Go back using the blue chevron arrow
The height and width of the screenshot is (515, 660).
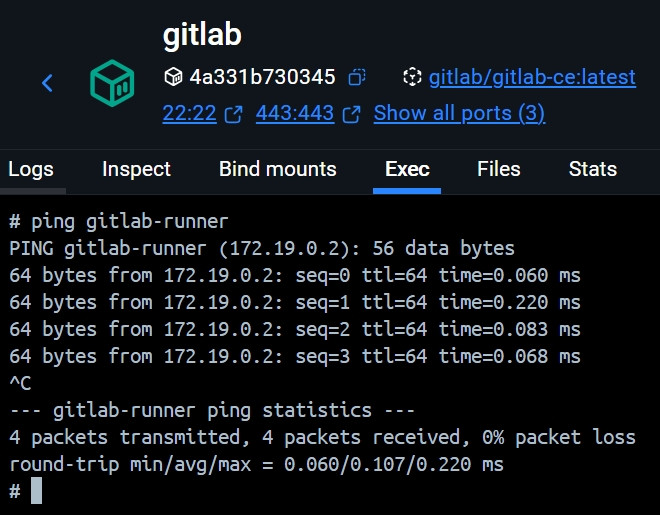coord(48,83)
